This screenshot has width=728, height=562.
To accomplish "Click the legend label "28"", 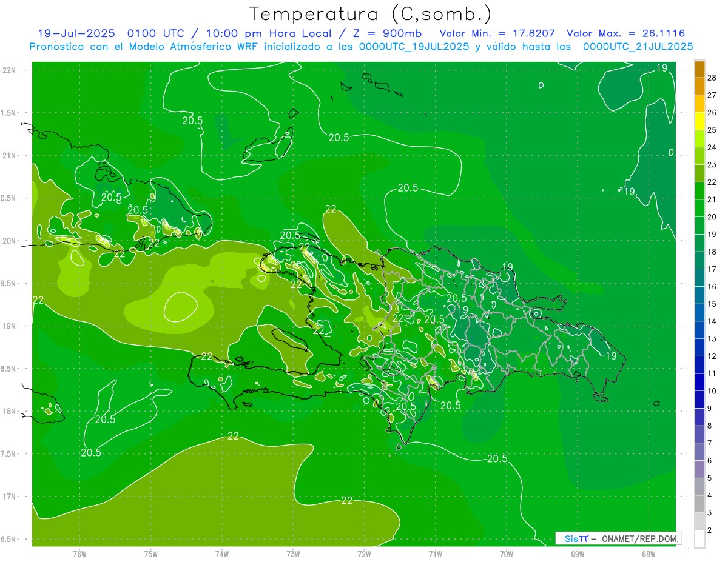I will [712, 78].
